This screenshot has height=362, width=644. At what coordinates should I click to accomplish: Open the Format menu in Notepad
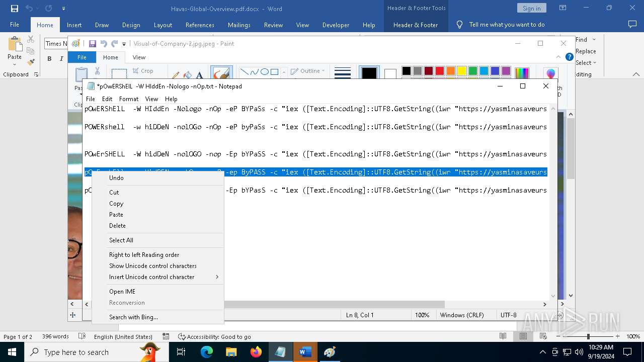click(129, 99)
